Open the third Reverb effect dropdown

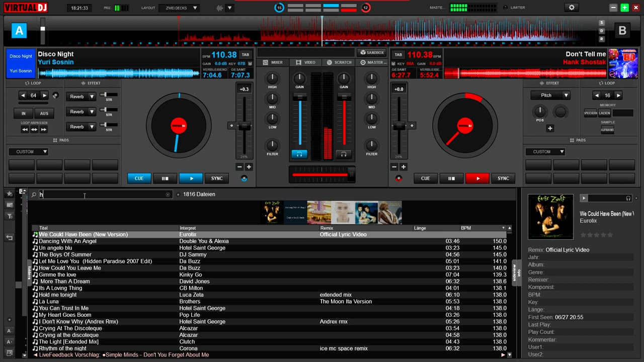[92, 127]
